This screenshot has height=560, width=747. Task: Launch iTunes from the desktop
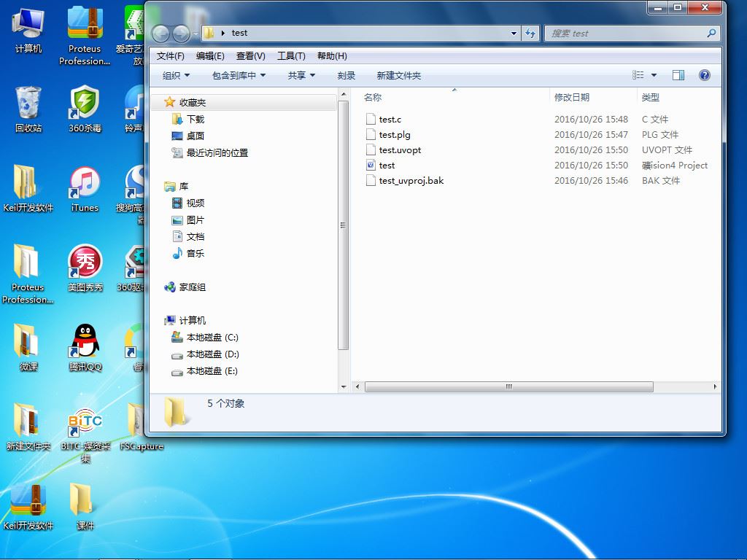point(85,189)
